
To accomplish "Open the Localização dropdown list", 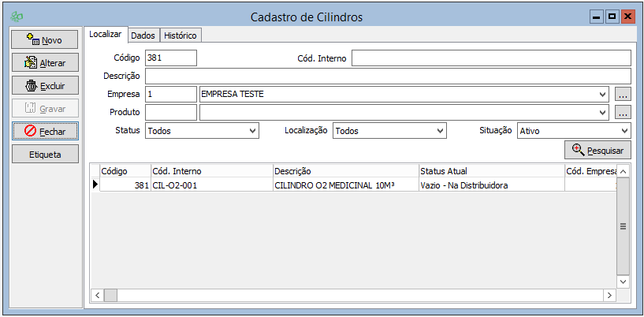I will (440, 131).
